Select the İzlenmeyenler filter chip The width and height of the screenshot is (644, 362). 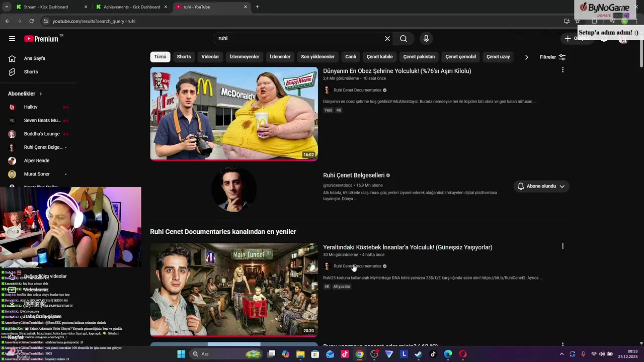click(245, 57)
